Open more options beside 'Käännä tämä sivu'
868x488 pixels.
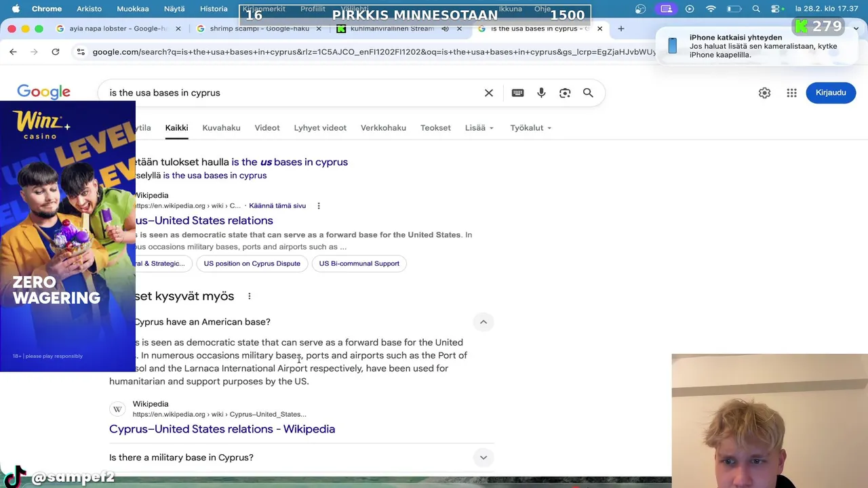tap(319, 206)
